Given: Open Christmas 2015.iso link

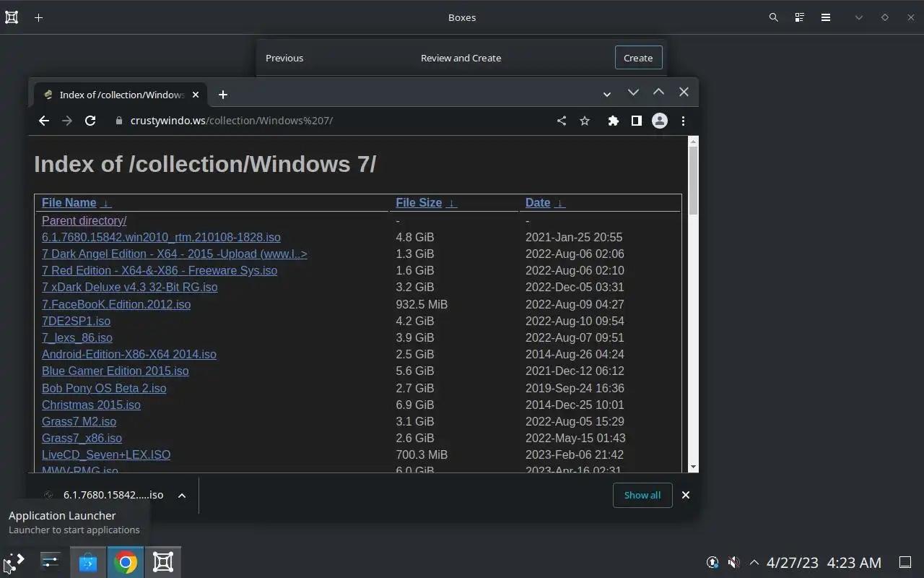Looking at the screenshot, I should [91, 405].
